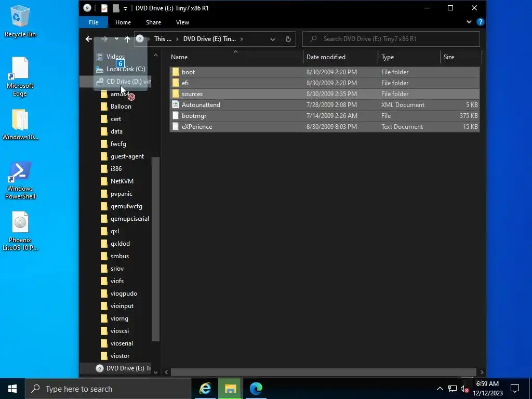The image size is (532, 399).
Task: Open the Windows PowerShell desktop shortcut
Action: (x=20, y=180)
